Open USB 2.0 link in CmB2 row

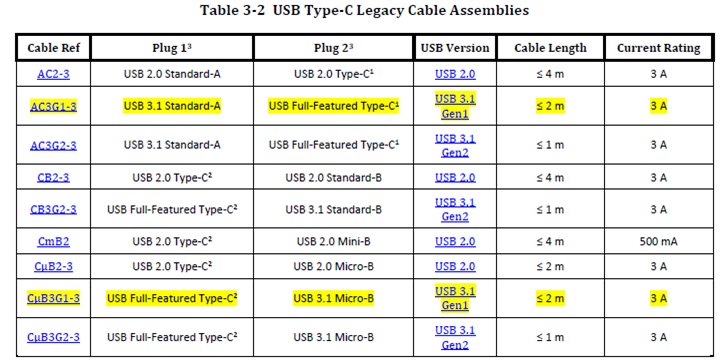[x=455, y=241]
